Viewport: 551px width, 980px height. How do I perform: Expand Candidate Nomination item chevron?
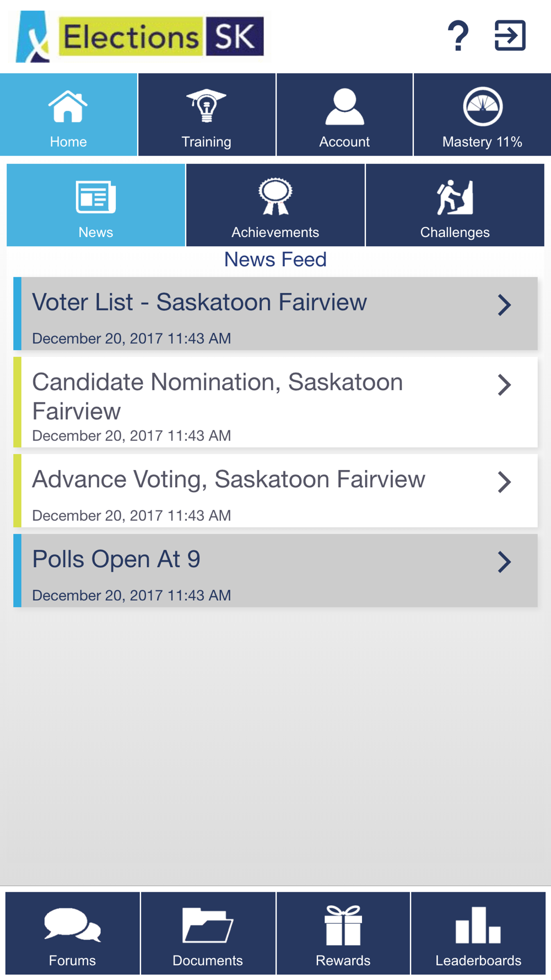(504, 385)
